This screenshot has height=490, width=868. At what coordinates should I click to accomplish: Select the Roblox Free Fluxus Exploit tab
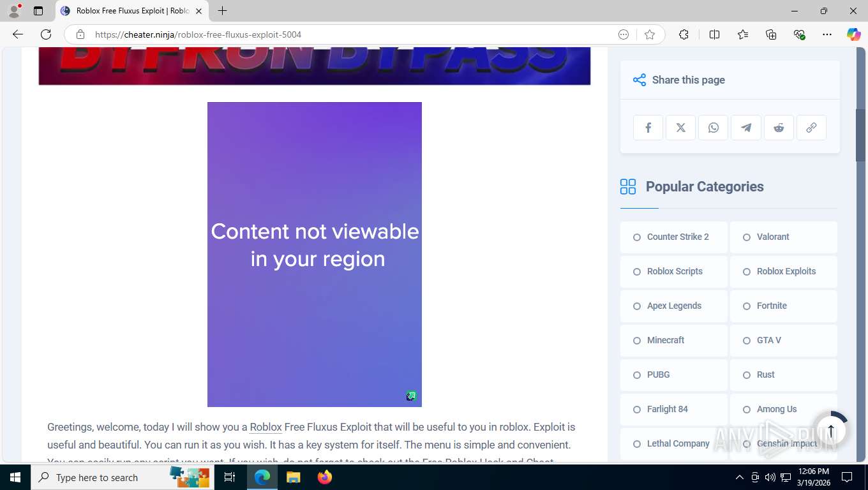tap(132, 11)
